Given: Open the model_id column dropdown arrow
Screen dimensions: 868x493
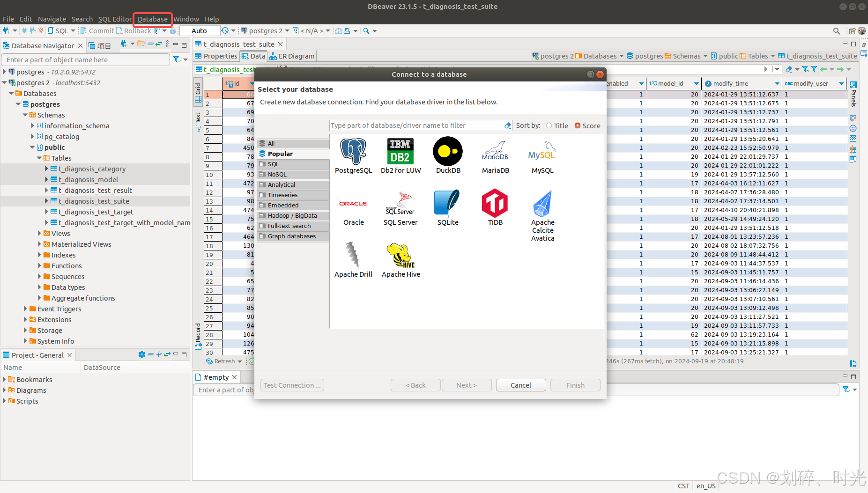Looking at the screenshot, I should (696, 83).
